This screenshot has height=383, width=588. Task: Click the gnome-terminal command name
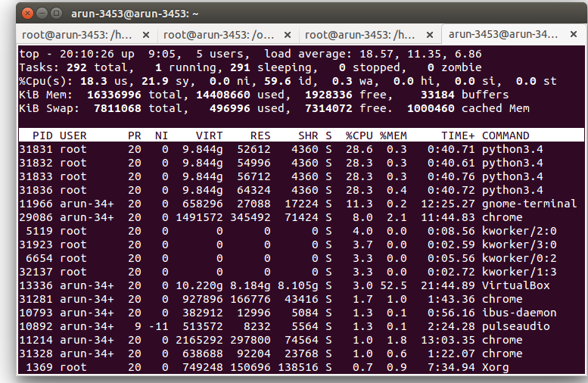pyautogui.click(x=529, y=204)
